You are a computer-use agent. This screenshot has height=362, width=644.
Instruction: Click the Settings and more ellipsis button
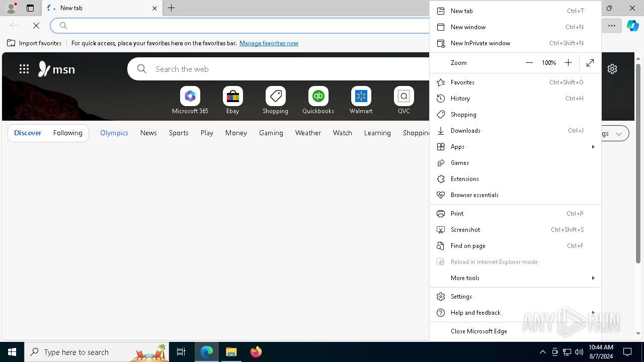click(612, 25)
